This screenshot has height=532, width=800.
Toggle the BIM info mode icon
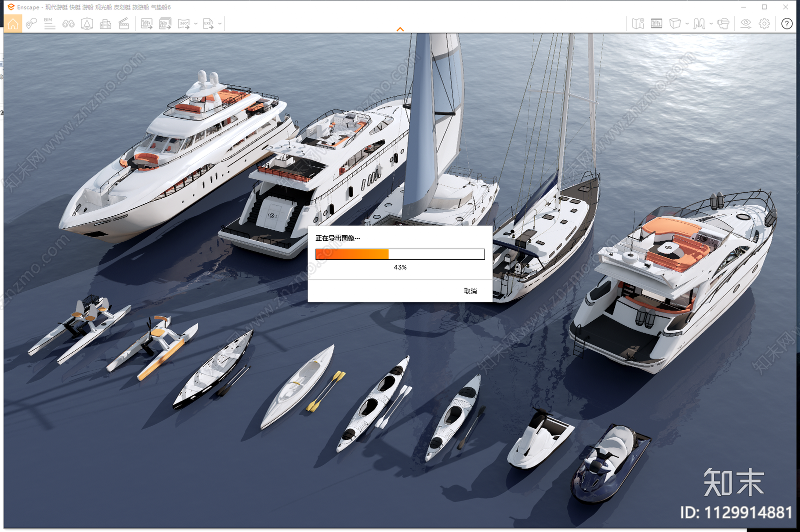coord(49,23)
